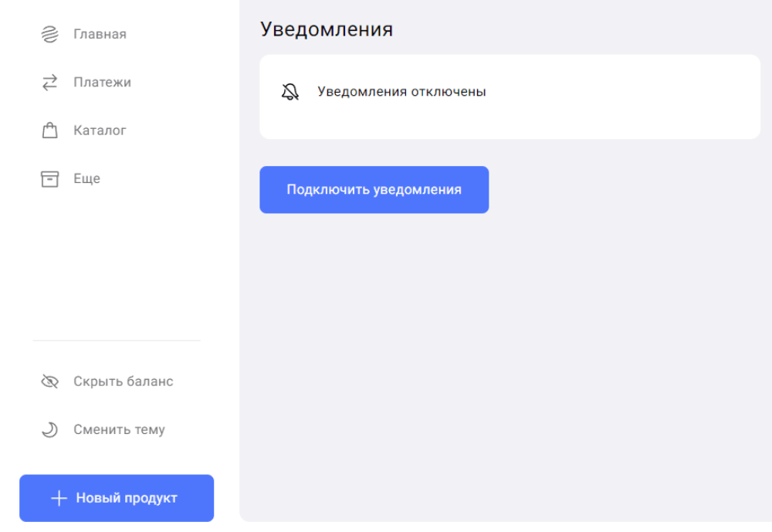Switch theme using Сменить тему label
Viewport: 772px width, 532px height.
(x=119, y=430)
